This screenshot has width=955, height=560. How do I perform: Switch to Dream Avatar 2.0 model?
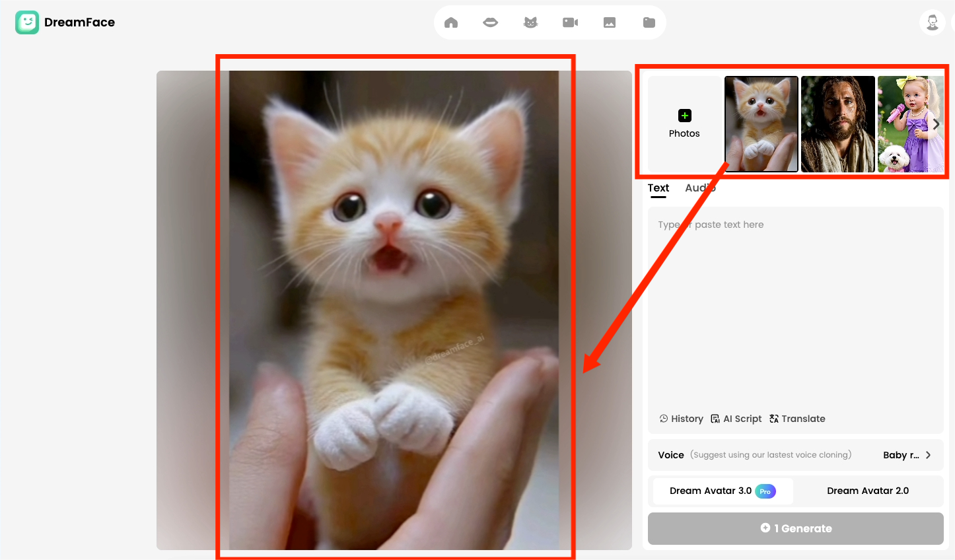point(868,491)
